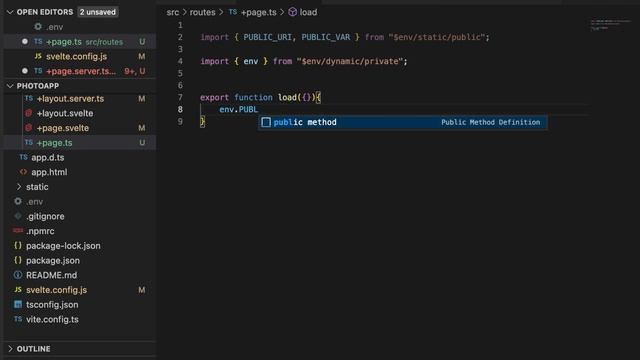Place cursor on export function load line
The height and width of the screenshot is (360, 640).
click(260, 98)
